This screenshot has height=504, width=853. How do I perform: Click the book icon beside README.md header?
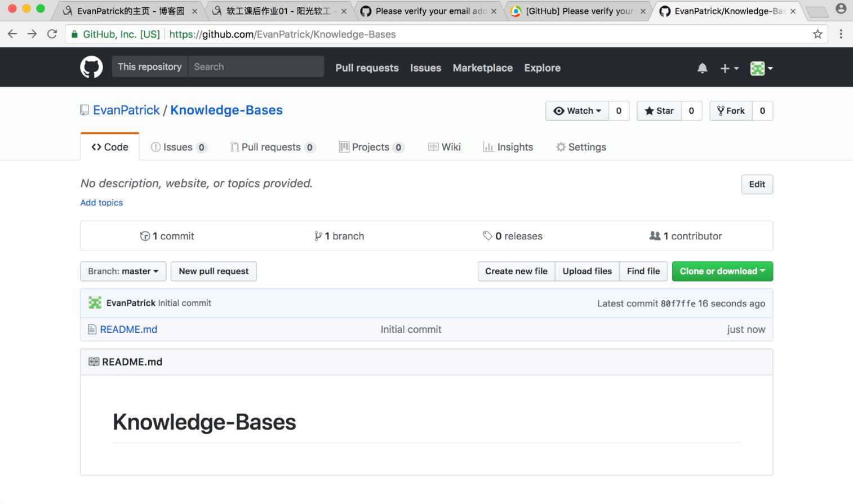(94, 362)
